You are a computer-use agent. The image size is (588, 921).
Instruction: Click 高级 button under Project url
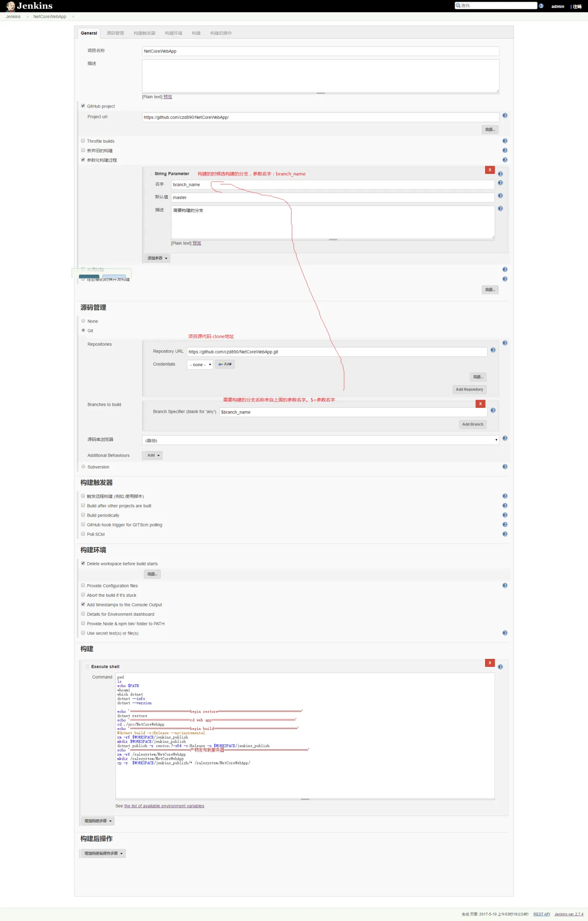pyautogui.click(x=490, y=129)
